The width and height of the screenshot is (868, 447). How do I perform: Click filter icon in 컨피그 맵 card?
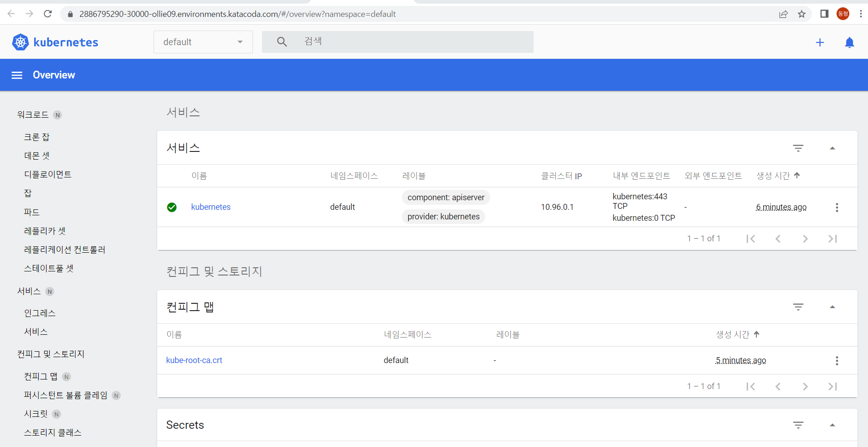click(798, 307)
